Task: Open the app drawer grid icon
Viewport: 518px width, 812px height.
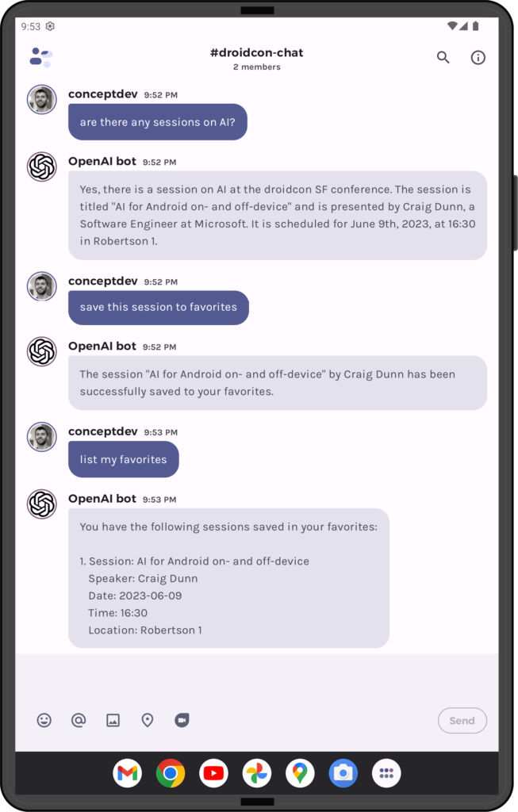Action: [386, 773]
